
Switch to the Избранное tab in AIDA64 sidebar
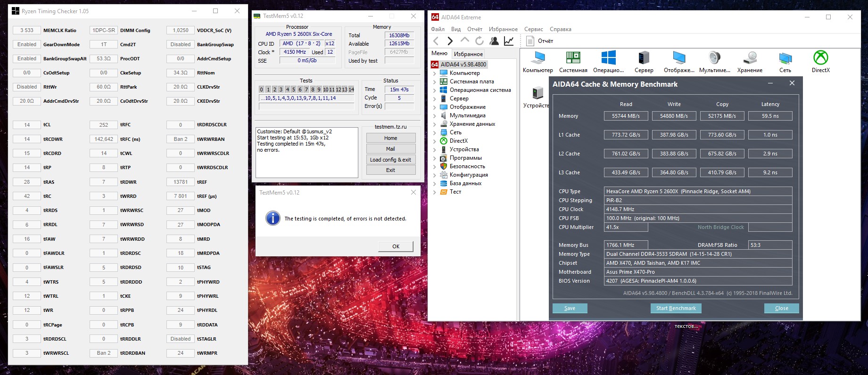coord(468,54)
